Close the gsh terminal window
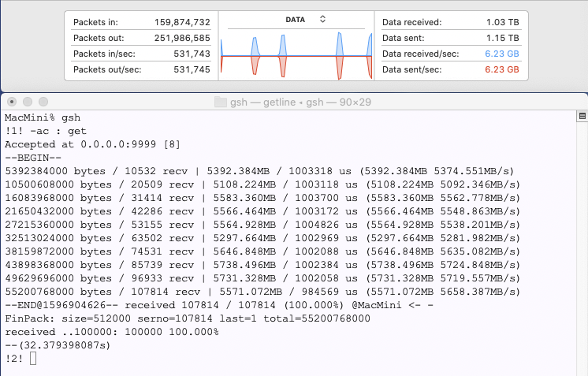 [x=11, y=102]
